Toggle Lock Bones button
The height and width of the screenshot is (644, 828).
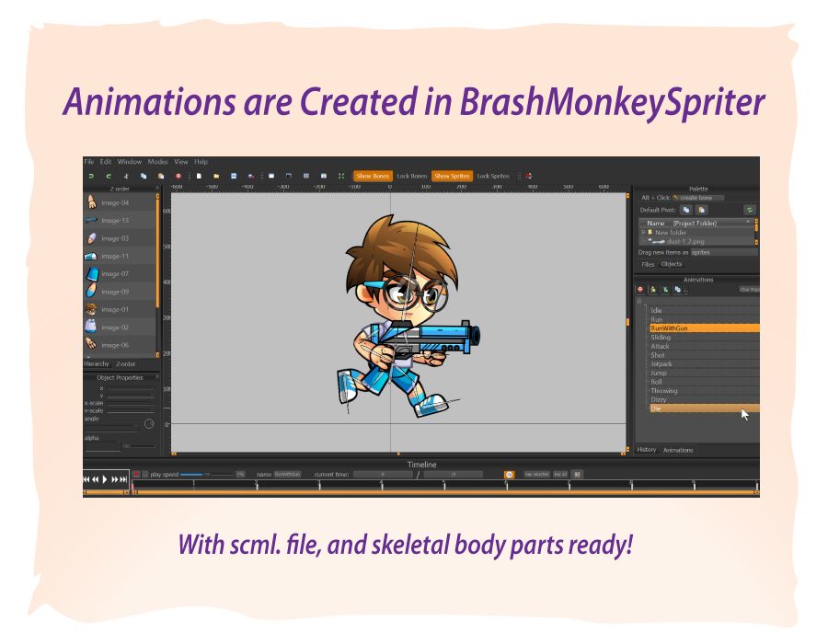[412, 177]
